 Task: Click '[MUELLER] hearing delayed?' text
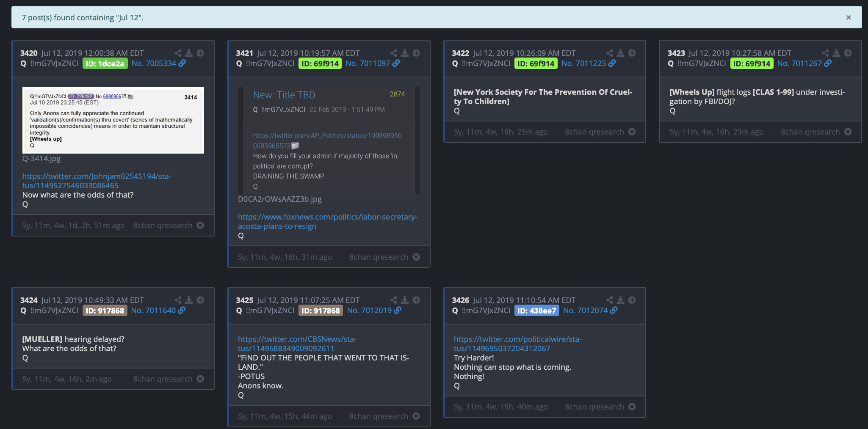[73, 339]
